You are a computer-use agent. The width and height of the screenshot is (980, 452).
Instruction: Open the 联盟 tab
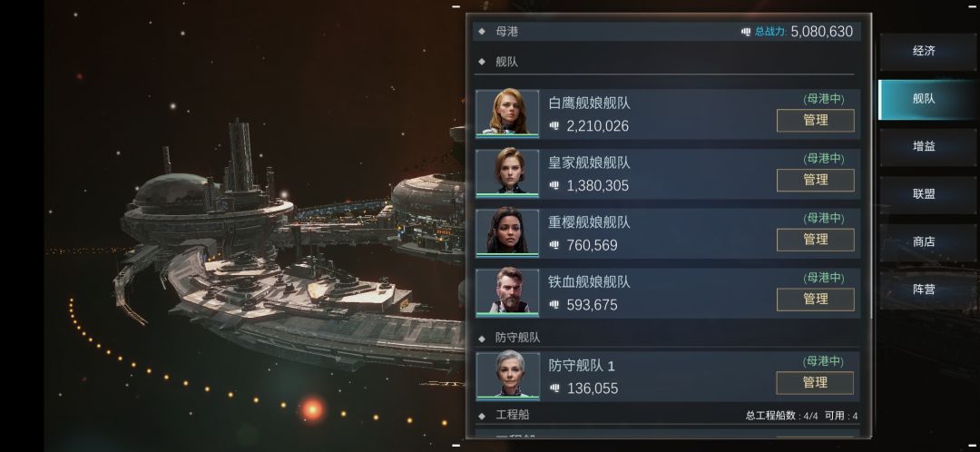click(x=924, y=194)
